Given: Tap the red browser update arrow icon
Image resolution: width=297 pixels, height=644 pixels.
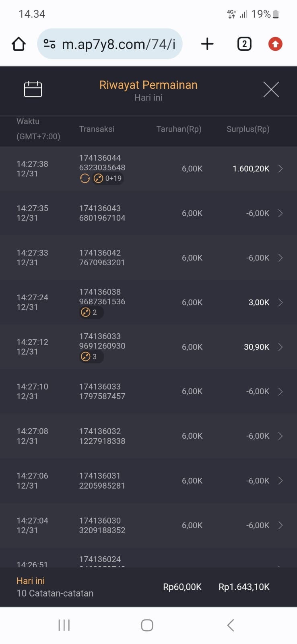Looking at the screenshot, I should tap(275, 44).
